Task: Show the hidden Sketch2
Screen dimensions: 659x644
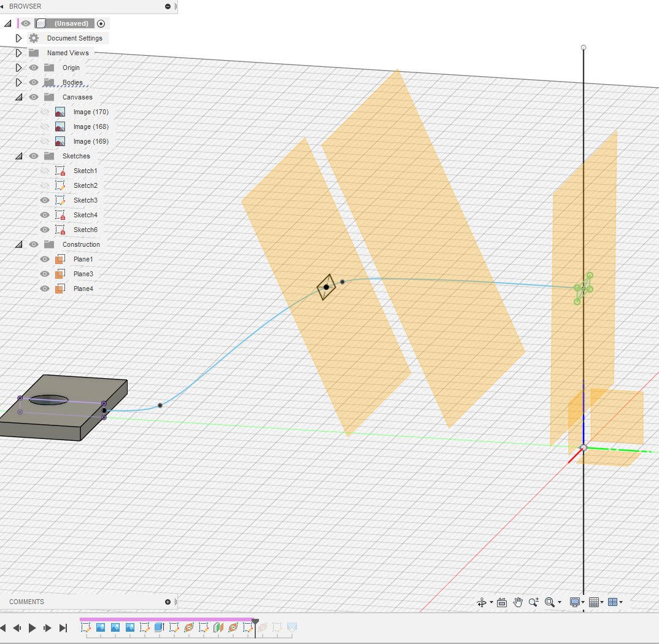Action: 45,185
